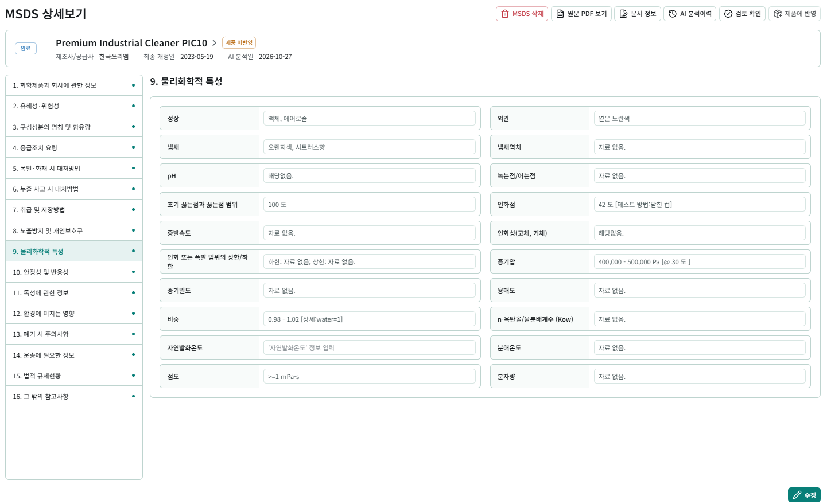The height and width of the screenshot is (504, 823).
Task: Open 11. 독성에 관한 정보
Action: 74,293
